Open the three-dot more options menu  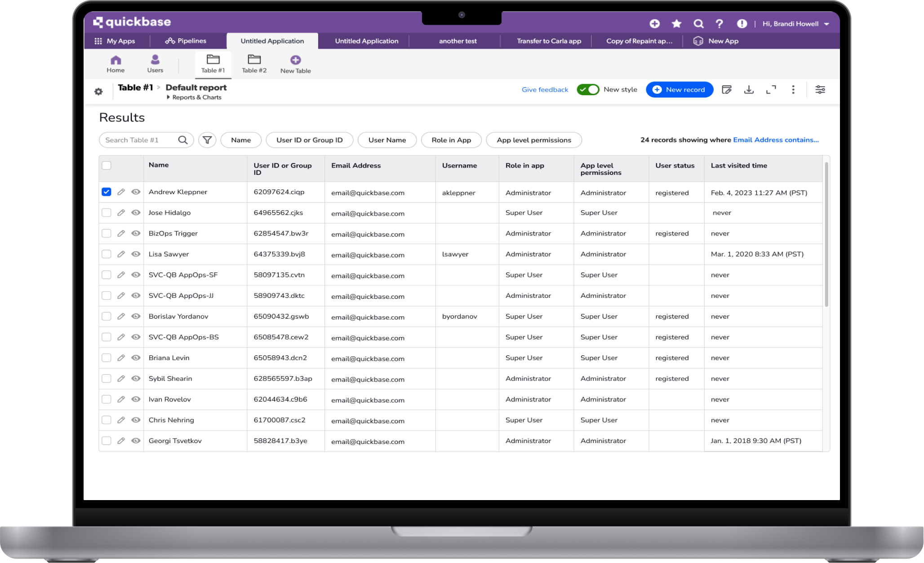click(x=793, y=90)
